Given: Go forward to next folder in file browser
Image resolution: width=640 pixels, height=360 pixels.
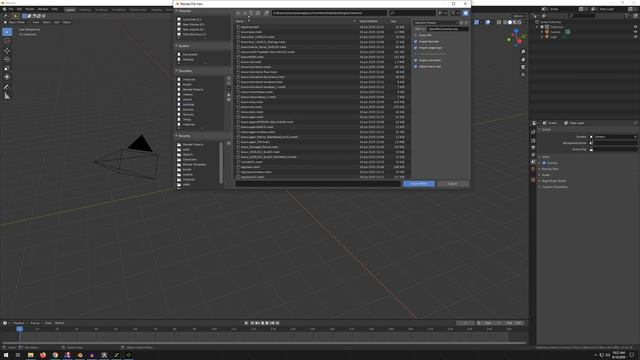Looking at the screenshot, I should 244,13.
